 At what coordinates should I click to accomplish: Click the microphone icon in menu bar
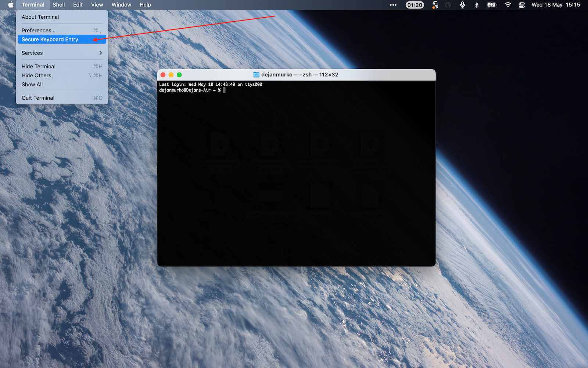click(x=462, y=5)
